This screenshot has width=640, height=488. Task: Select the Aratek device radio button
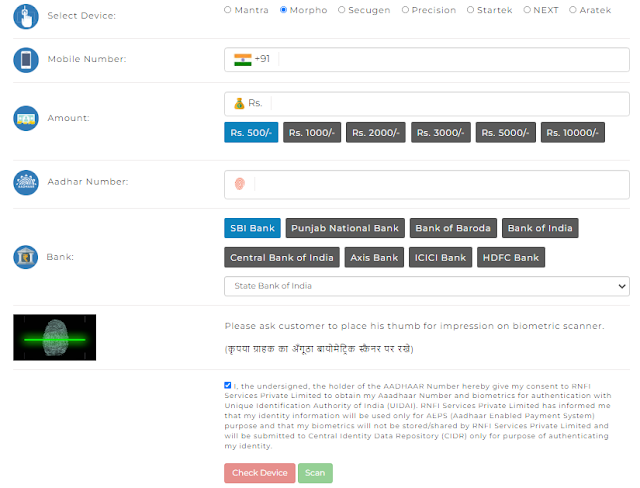point(573,10)
